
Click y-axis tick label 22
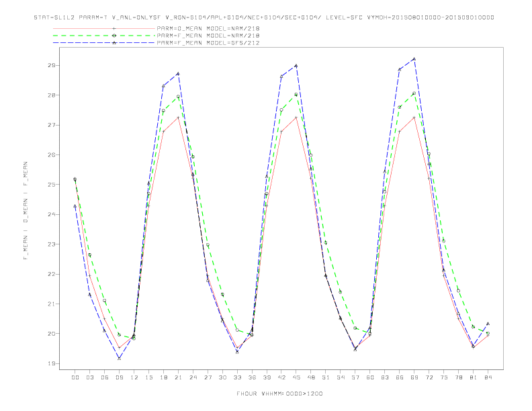point(51,274)
